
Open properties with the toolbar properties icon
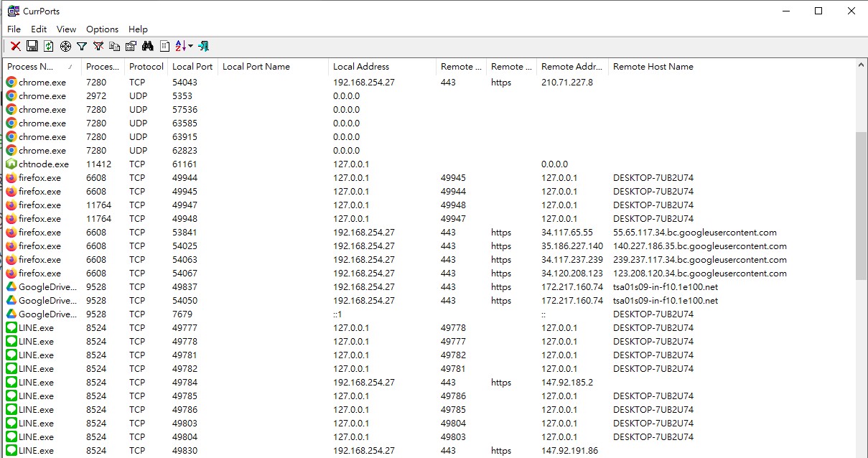click(x=131, y=46)
